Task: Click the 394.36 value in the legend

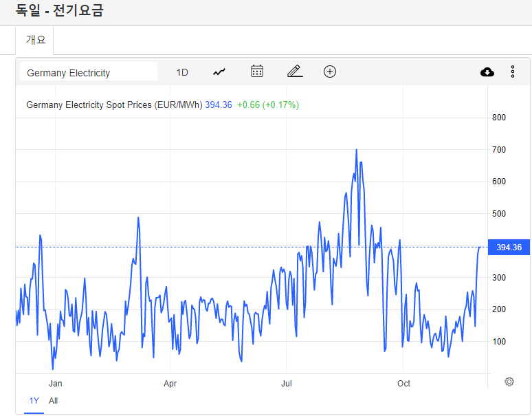Action: click(219, 105)
